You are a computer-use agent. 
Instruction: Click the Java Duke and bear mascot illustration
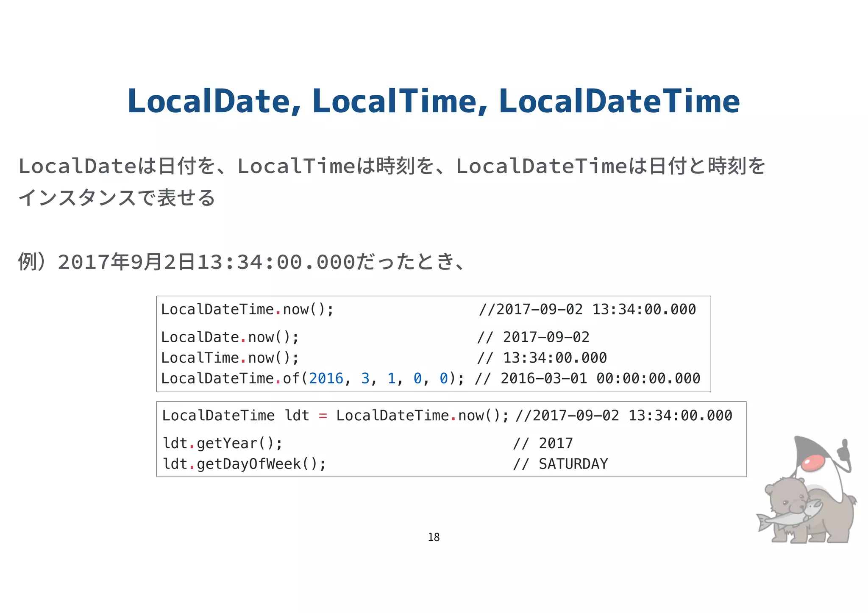[807, 490]
